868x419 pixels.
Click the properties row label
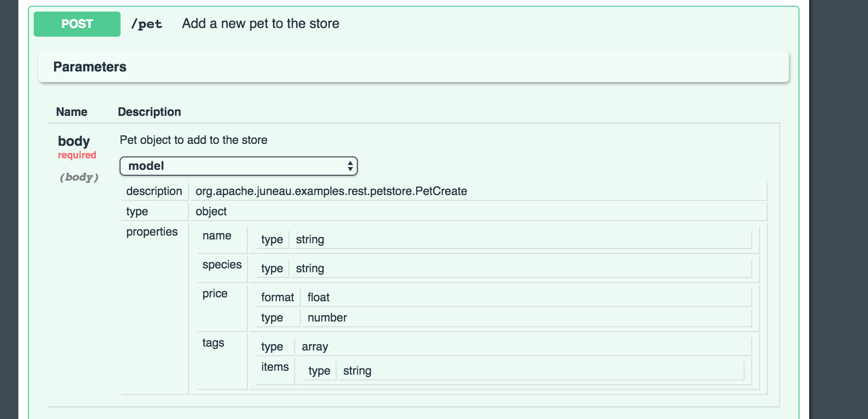coord(152,232)
